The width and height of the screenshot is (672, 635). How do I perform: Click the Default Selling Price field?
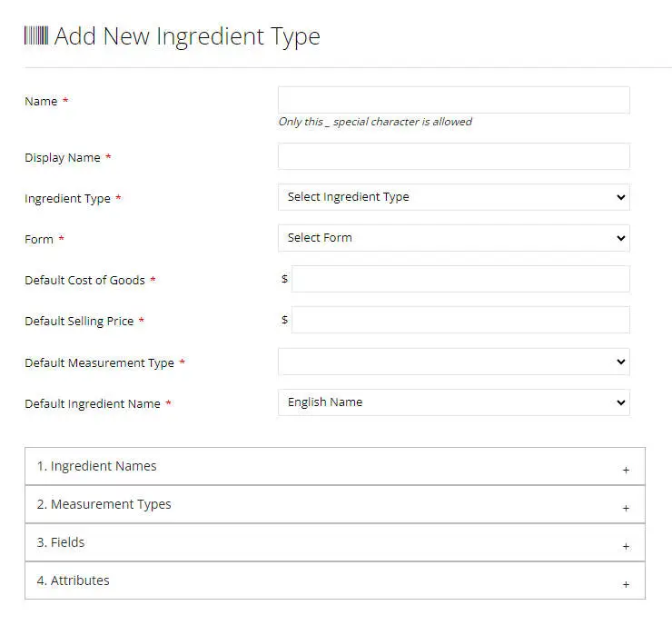click(x=460, y=320)
